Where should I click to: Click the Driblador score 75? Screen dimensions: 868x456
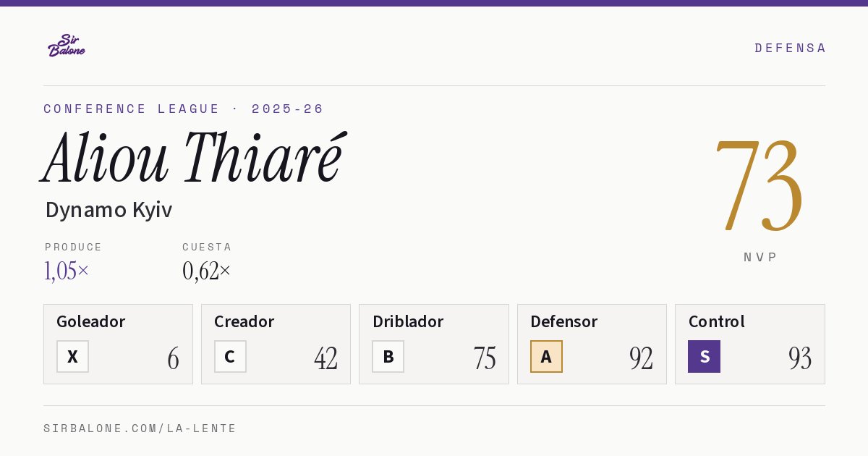pos(485,358)
